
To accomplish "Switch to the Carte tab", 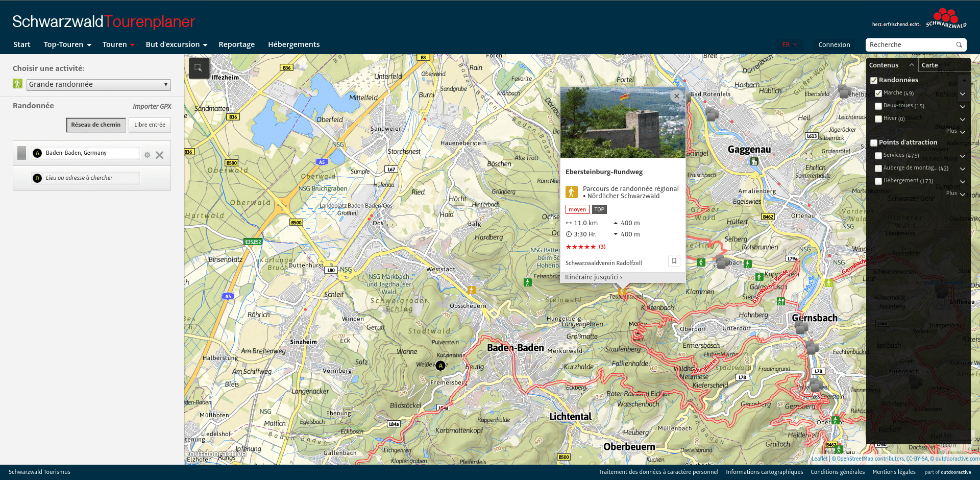I will [x=930, y=65].
